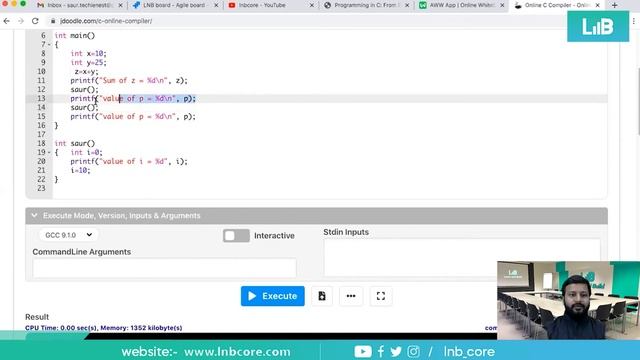
Task: Click line number 13 in gutter
Action: 41,98
